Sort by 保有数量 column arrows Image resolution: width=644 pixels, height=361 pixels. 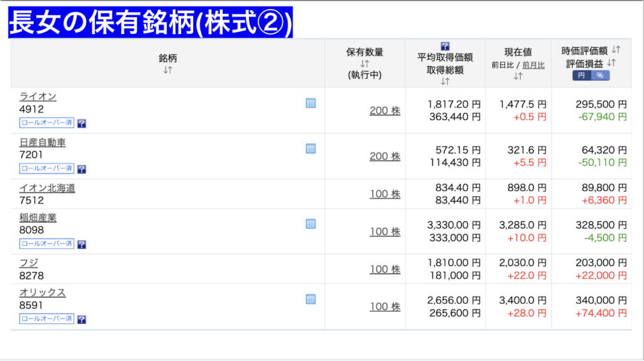364,64
